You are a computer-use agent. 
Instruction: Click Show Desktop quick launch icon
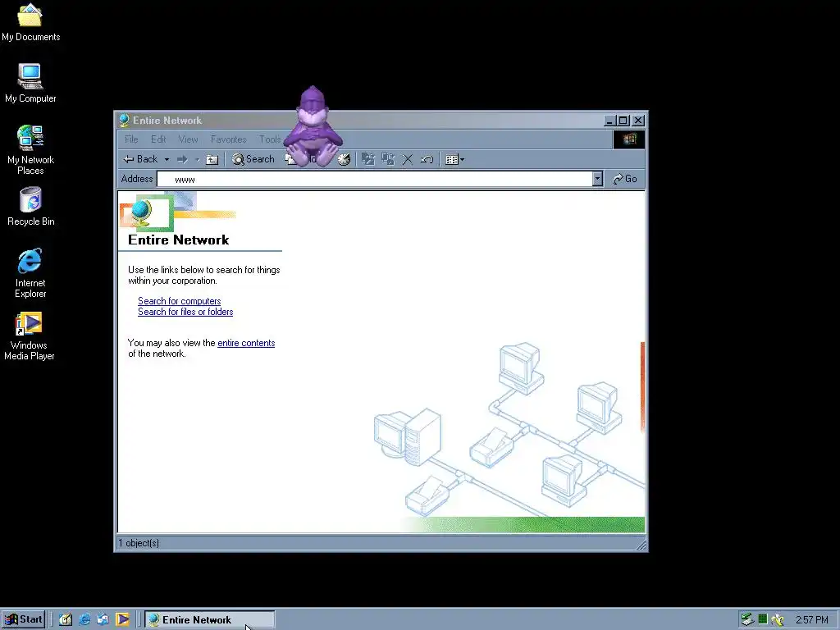[66, 619]
